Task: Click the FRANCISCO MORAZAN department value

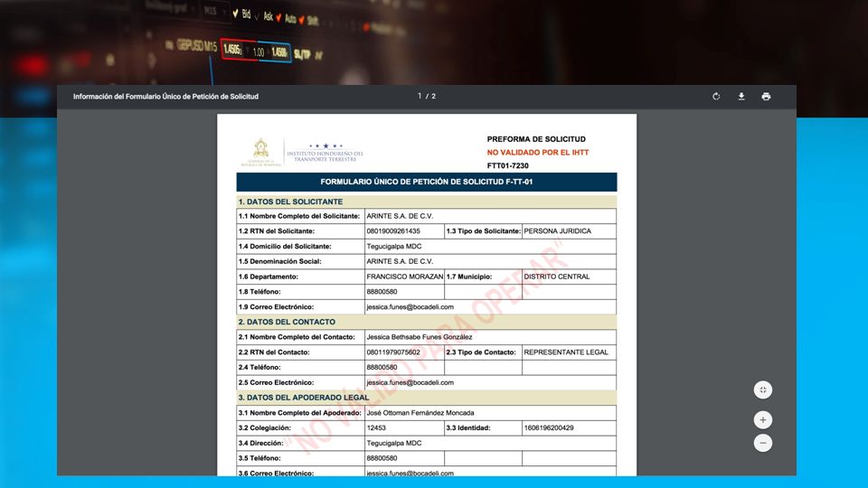Action: click(x=405, y=277)
